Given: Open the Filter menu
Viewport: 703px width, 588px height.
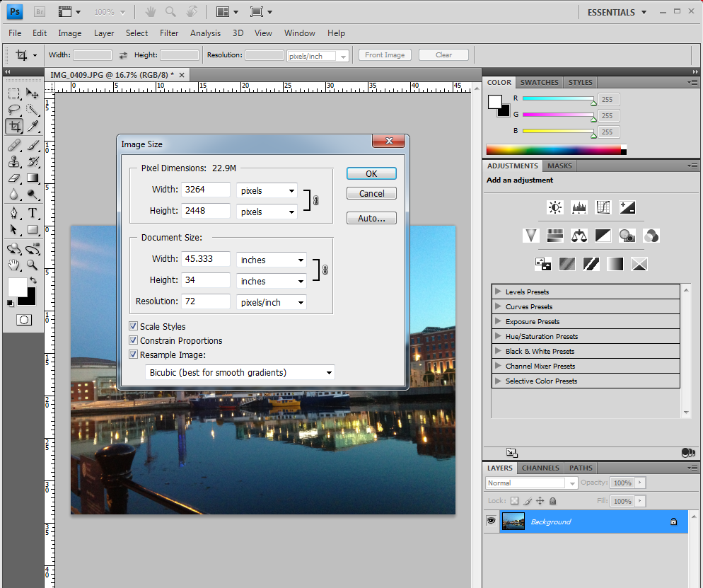Looking at the screenshot, I should [169, 33].
